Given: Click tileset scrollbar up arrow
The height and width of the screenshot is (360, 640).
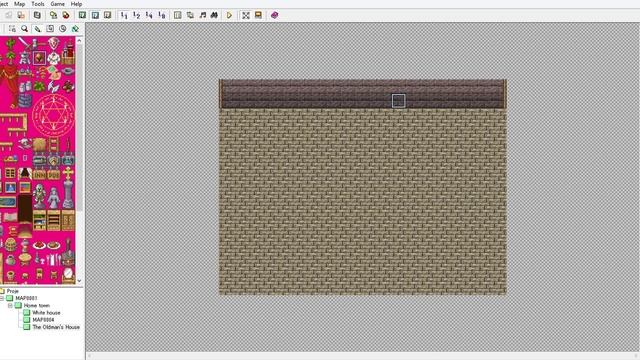Looking at the screenshot, I should (79, 40).
